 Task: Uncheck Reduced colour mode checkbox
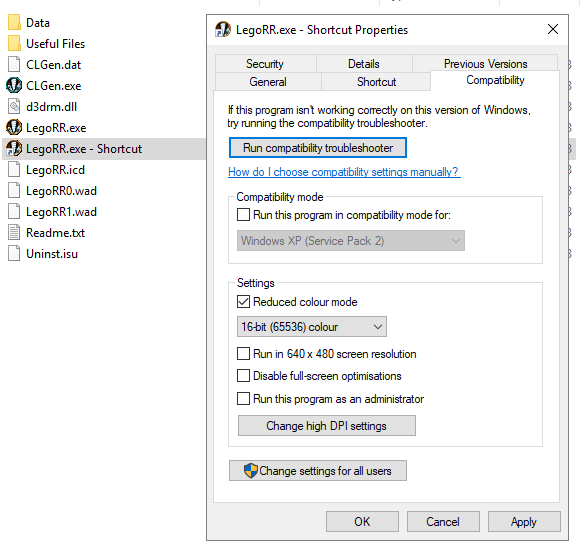point(243,302)
